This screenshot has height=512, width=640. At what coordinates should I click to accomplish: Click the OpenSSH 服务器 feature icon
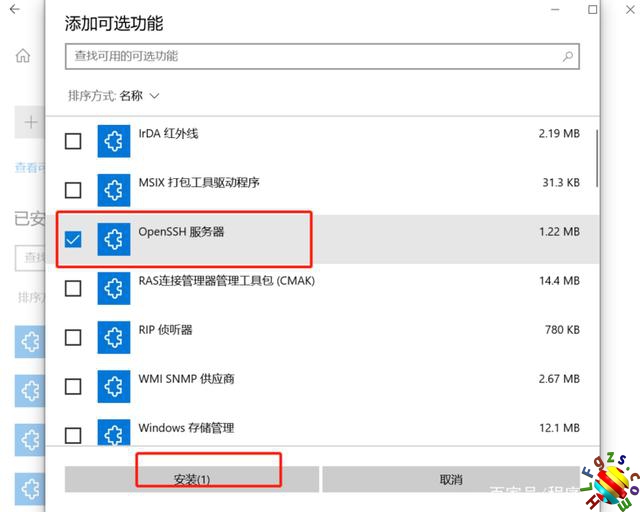(x=114, y=239)
